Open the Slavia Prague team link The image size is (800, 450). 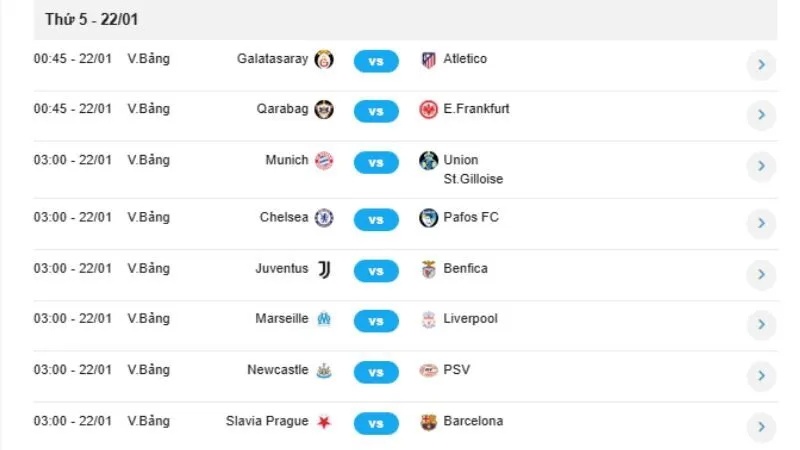267,421
